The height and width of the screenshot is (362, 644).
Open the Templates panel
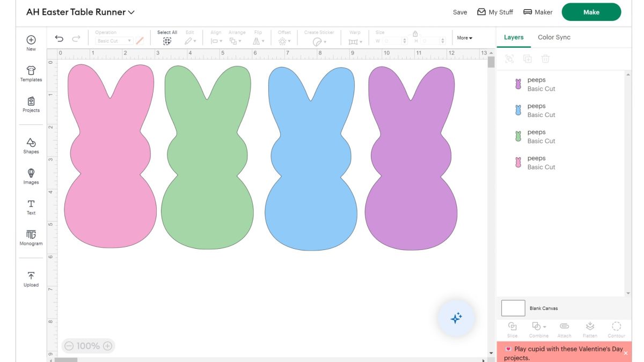click(31, 73)
